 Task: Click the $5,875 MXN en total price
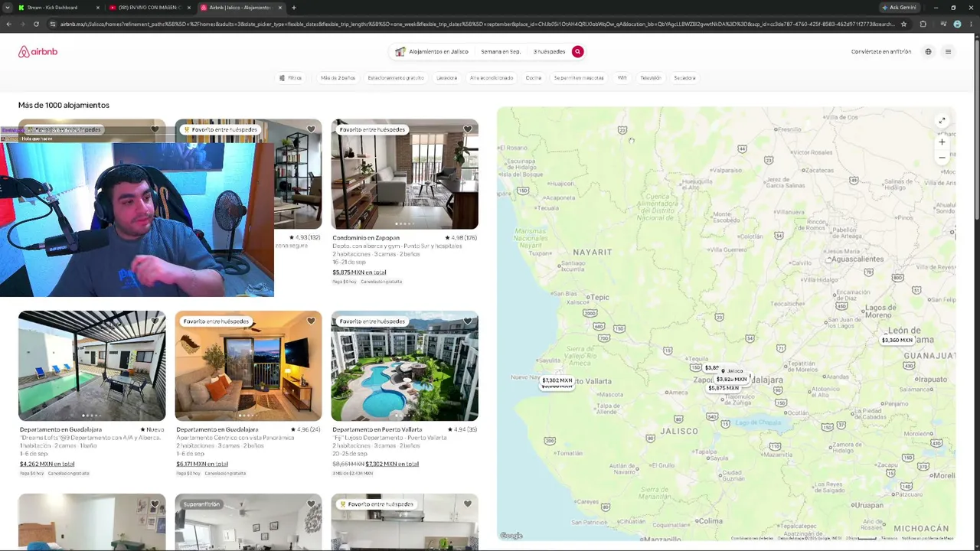359,272
